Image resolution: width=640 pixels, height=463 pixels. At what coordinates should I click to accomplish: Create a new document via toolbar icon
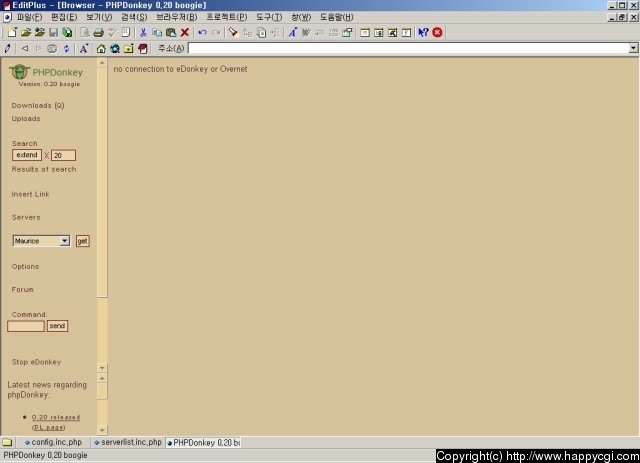click(12, 32)
